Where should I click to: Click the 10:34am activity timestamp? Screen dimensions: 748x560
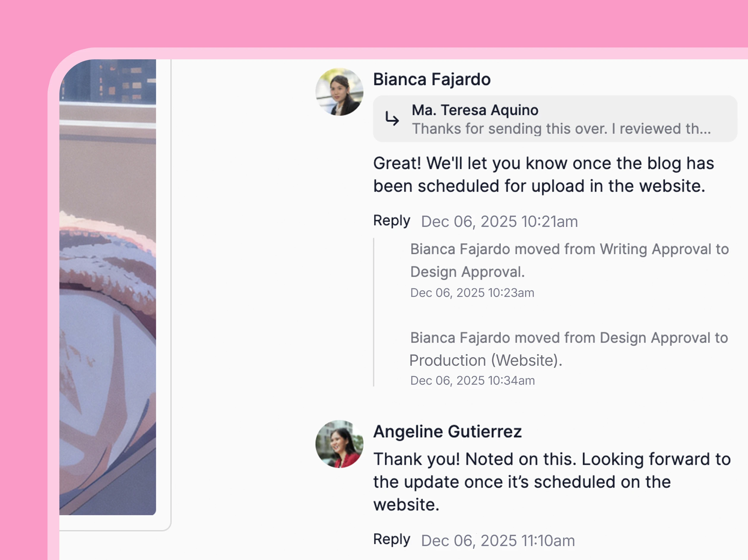coord(472,381)
